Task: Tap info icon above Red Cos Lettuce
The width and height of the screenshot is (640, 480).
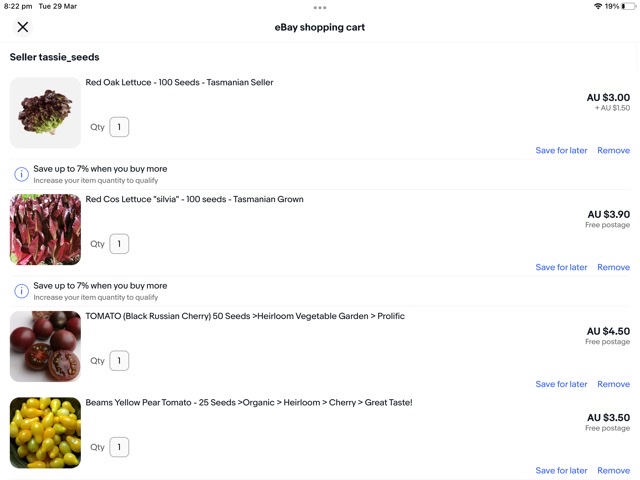Action: point(21,174)
